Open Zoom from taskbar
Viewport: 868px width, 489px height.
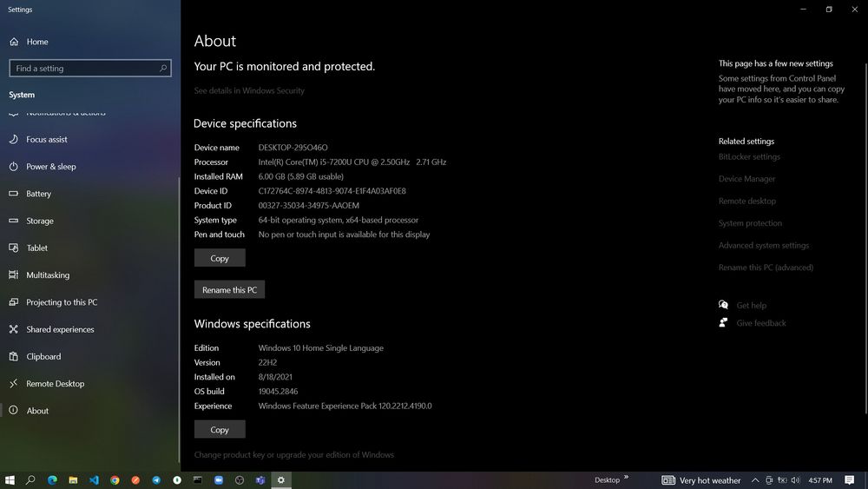pyautogui.click(x=219, y=480)
